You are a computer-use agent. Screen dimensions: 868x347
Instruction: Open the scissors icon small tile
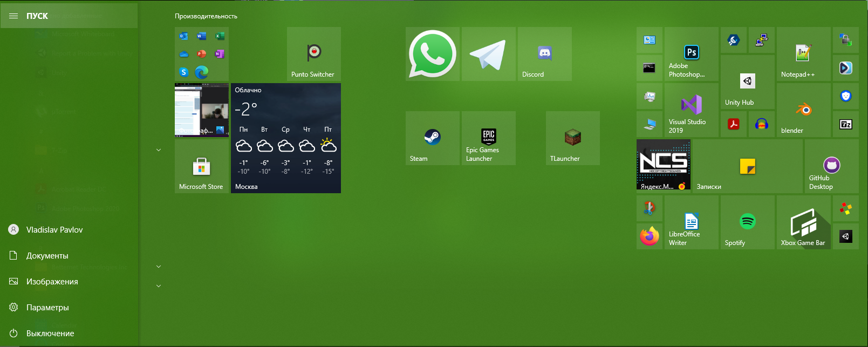pos(650,208)
